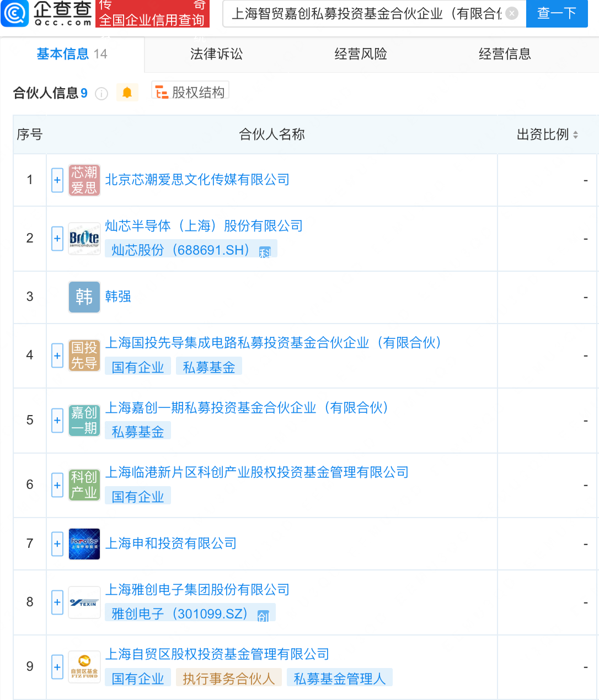Image resolution: width=599 pixels, height=700 pixels.
Task: Switch to the 基本信息 tab
Action: tap(72, 54)
